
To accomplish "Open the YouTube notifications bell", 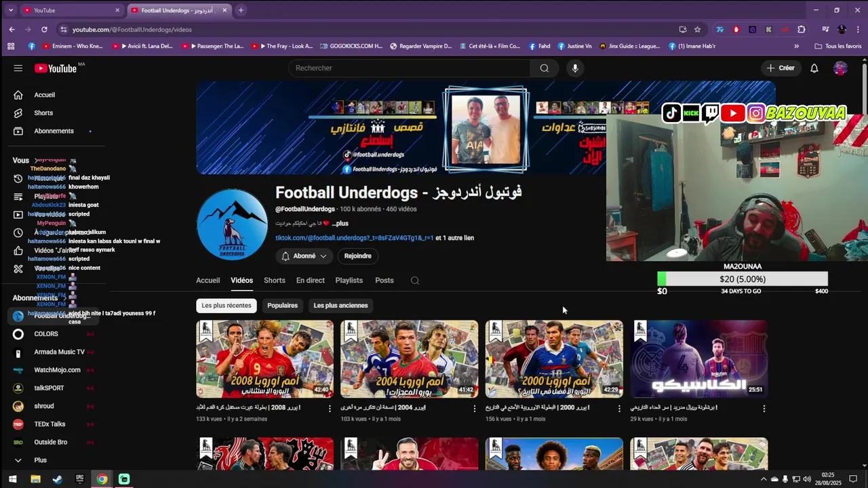I will tap(814, 68).
